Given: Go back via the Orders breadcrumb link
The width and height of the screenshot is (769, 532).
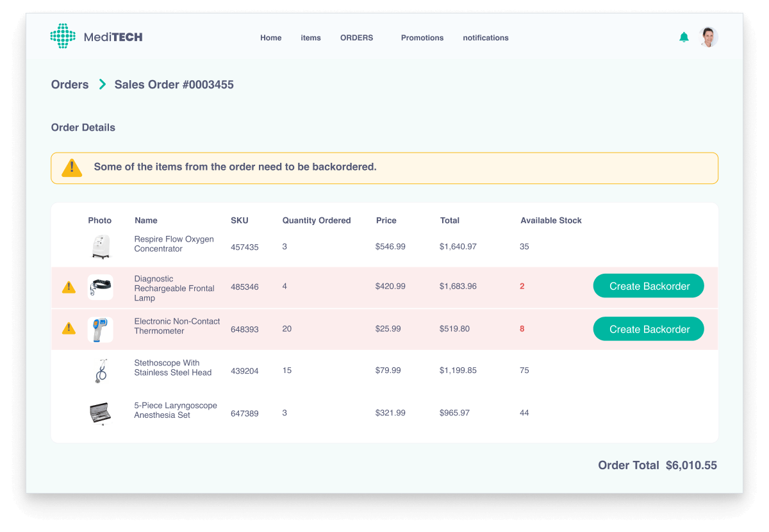Looking at the screenshot, I should [70, 85].
